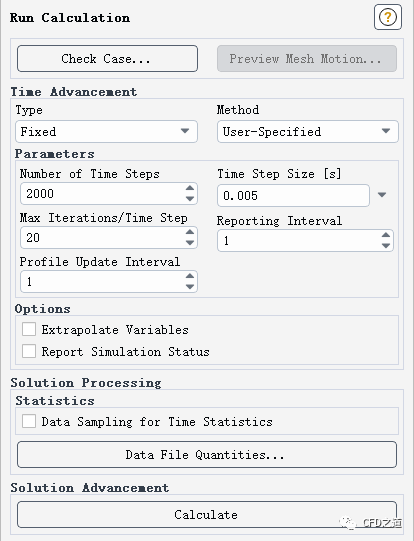Open the Method dropdown showing User-Specified

(x=308, y=131)
